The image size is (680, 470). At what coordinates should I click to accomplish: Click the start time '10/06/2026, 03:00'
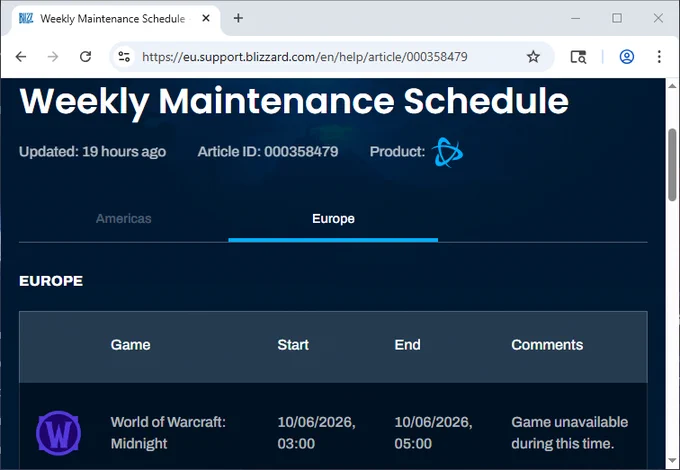(317, 433)
